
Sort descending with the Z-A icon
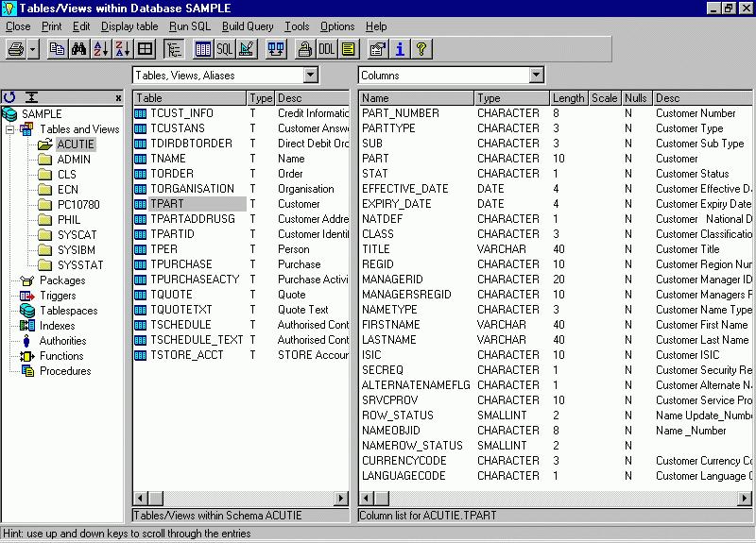[123, 49]
